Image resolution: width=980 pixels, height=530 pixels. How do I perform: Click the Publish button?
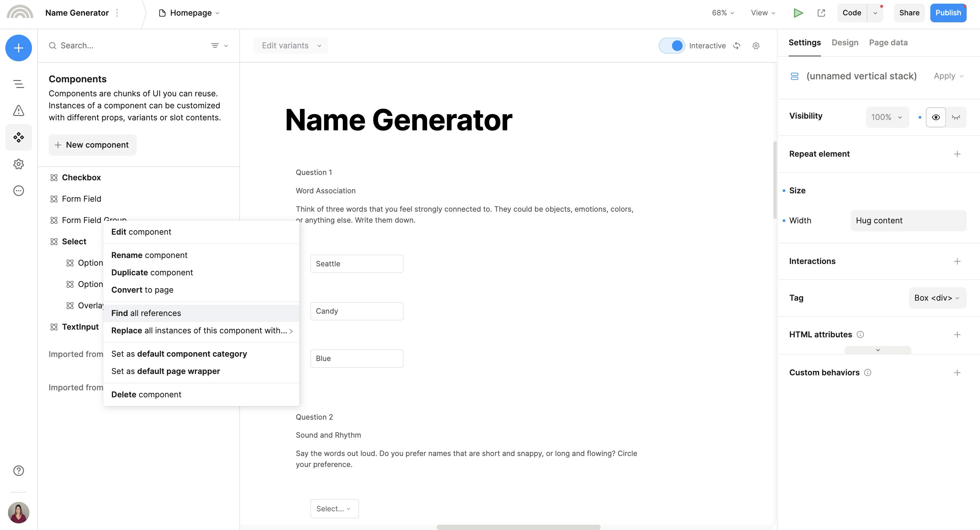pyautogui.click(x=948, y=13)
